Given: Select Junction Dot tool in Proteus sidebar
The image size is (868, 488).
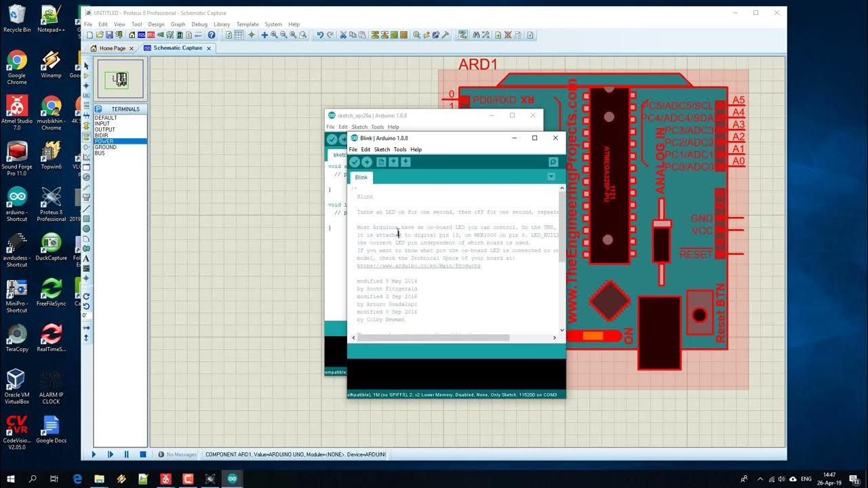Looking at the screenshot, I should (x=86, y=85).
